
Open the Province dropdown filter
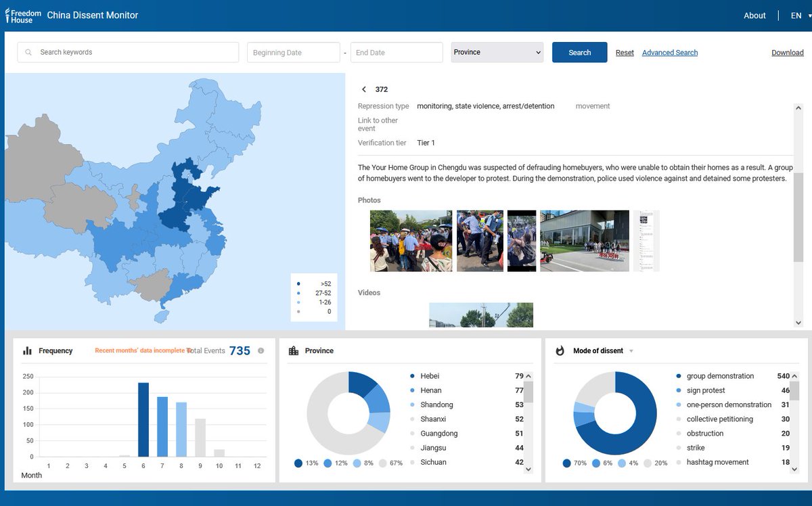click(x=497, y=52)
